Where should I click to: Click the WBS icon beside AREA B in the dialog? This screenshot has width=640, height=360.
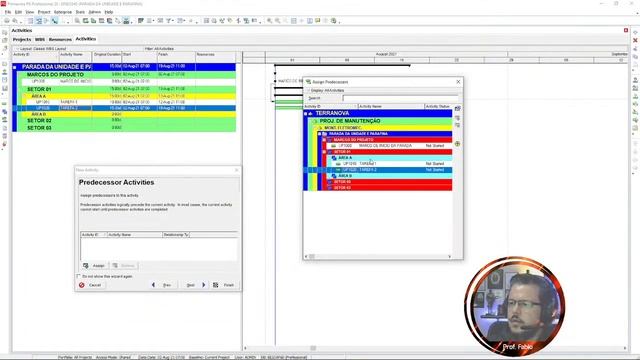(334, 176)
